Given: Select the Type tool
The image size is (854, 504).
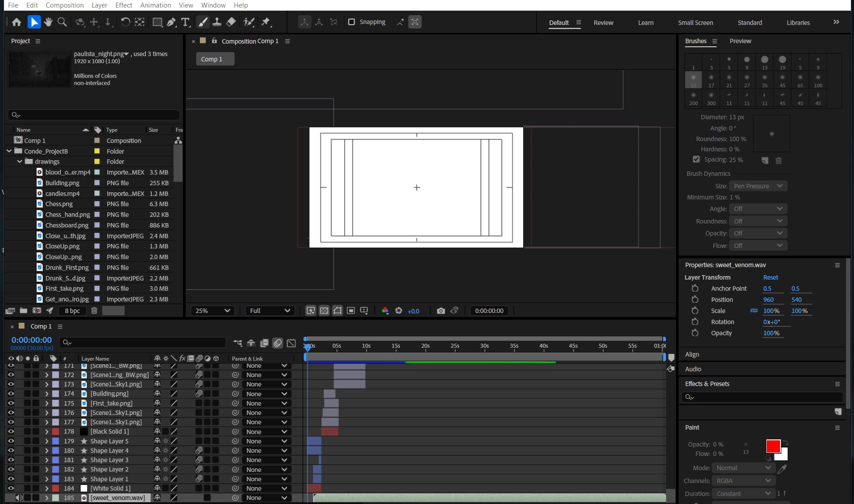Looking at the screenshot, I should coord(185,22).
